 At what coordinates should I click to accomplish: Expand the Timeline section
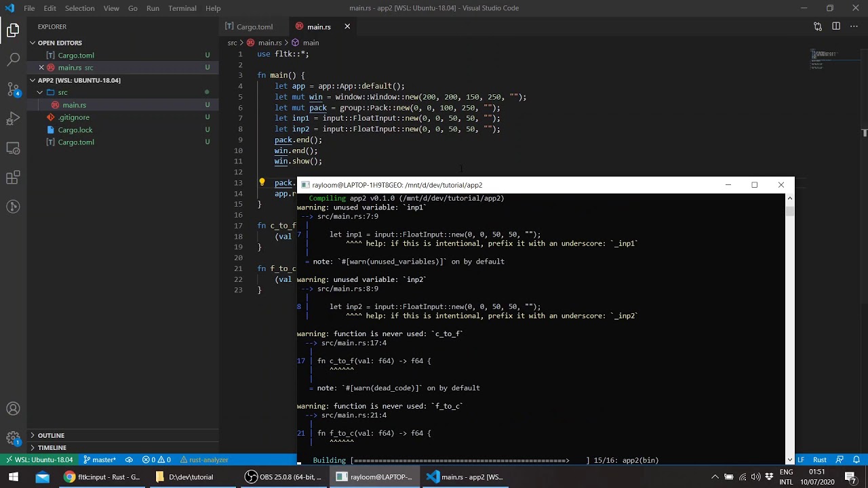coord(122,447)
